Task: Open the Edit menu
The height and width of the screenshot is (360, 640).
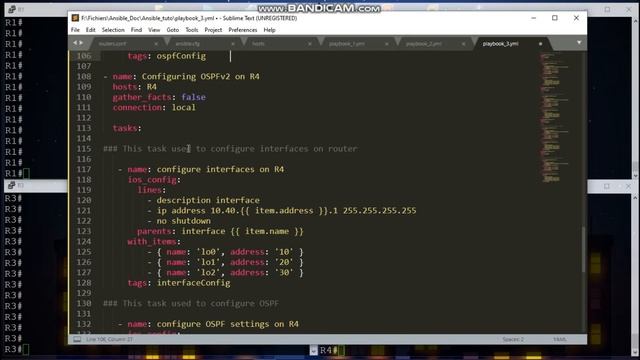Action: click(90, 30)
